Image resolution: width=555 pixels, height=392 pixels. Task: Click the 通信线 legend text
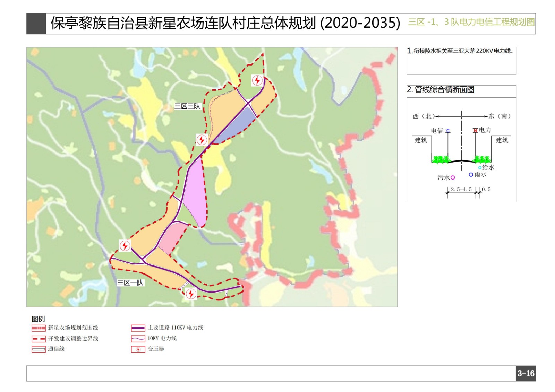(56, 349)
